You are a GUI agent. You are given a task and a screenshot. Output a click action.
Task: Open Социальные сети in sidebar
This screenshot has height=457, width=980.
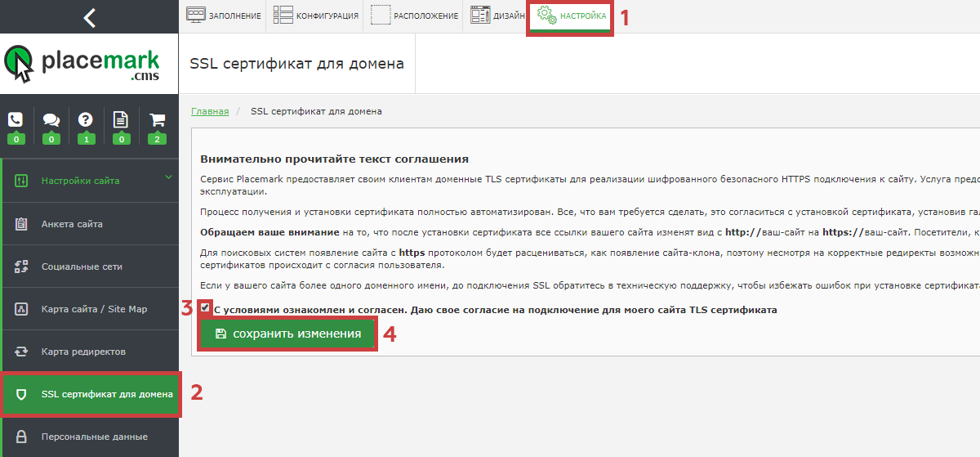point(89,267)
